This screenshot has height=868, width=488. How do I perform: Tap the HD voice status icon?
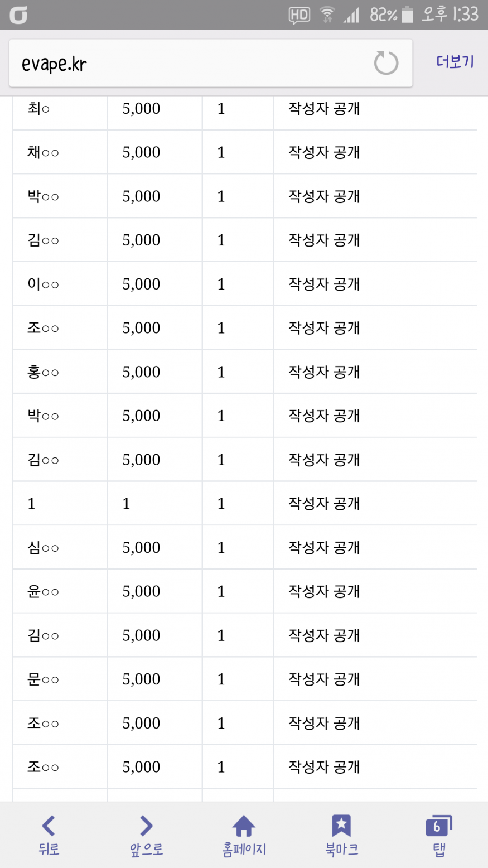tap(299, 15)
